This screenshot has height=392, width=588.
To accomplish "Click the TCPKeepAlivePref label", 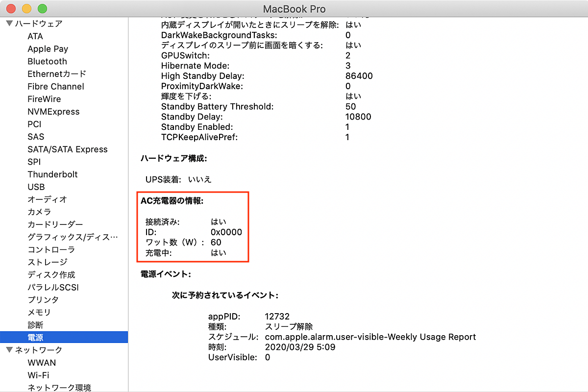I will 199,137.
